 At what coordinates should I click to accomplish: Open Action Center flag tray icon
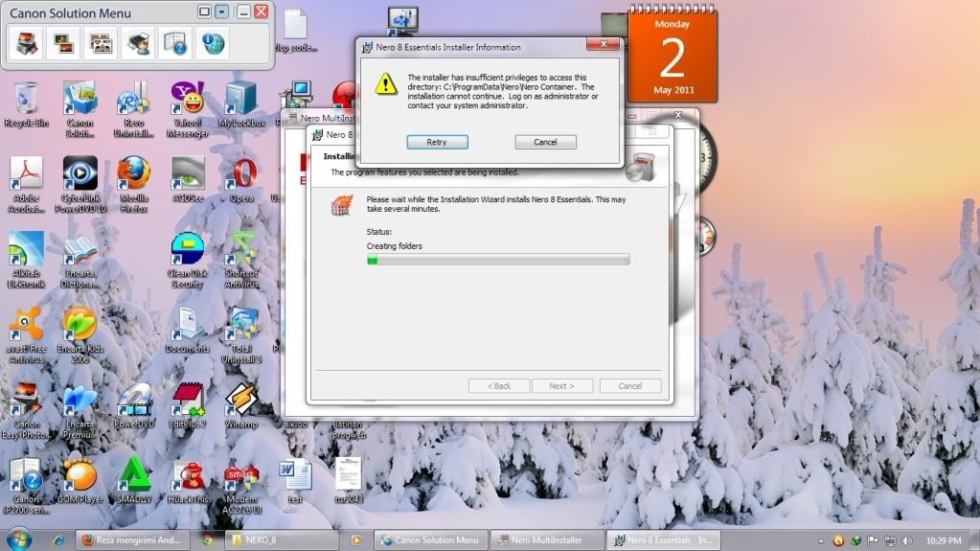tap(873, 540)
